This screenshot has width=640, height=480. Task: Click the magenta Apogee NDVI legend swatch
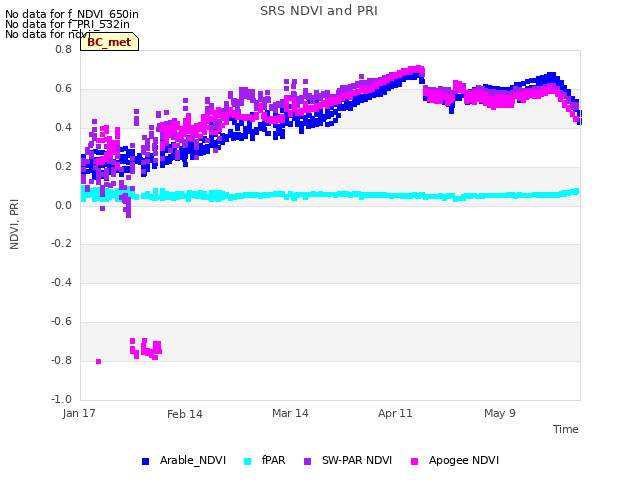[414, 461]
